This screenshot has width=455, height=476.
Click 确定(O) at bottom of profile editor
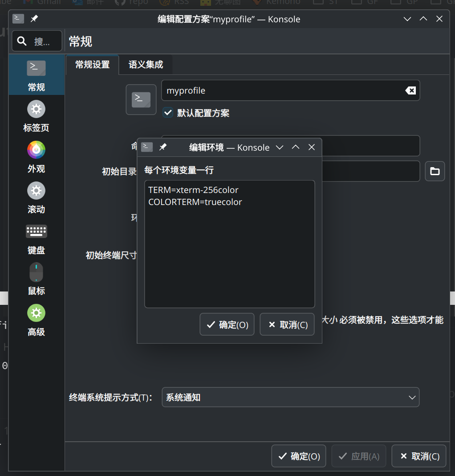coord(299,456)
